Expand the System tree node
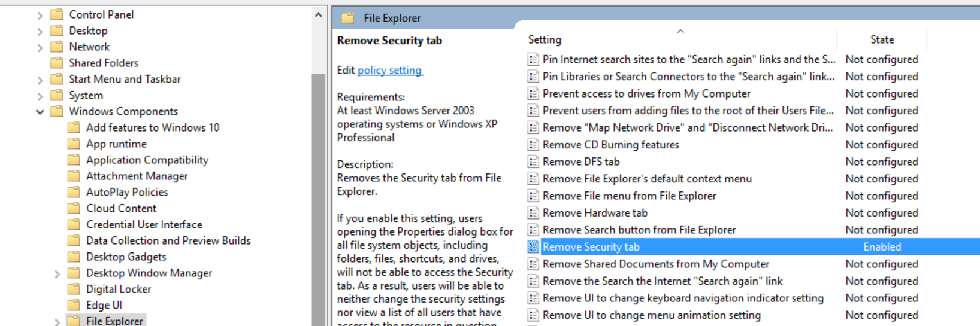980x326 pixels. pyautogui.click(x=40, y=96)
